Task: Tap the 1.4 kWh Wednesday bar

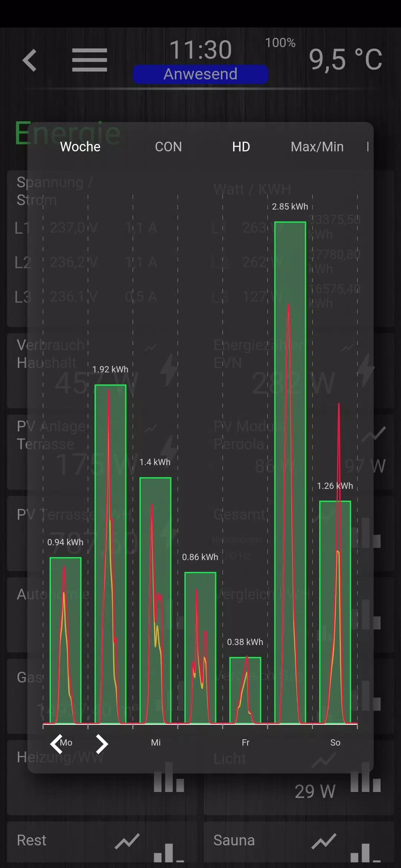Action: tap(155, 600)
